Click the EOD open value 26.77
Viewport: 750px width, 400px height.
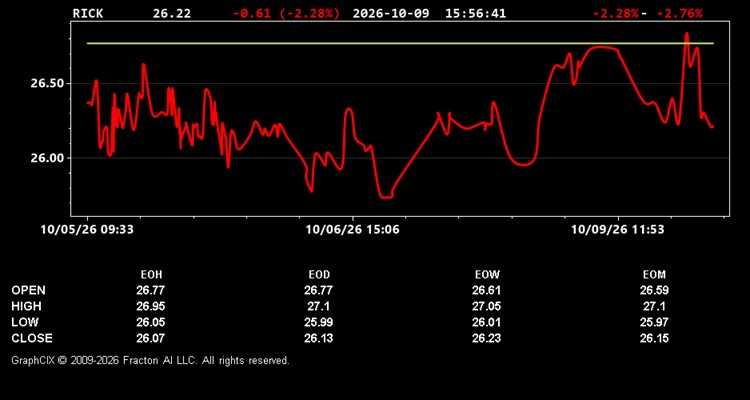pos(319,290)
